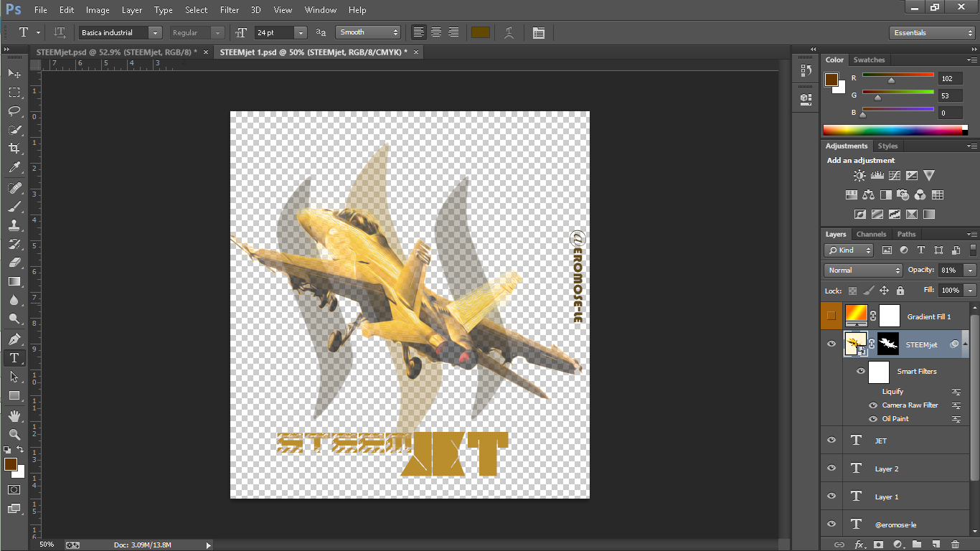Screen dimensions: 980x551
Task: Select the Pen tool
Action: (x=14, y=339)
